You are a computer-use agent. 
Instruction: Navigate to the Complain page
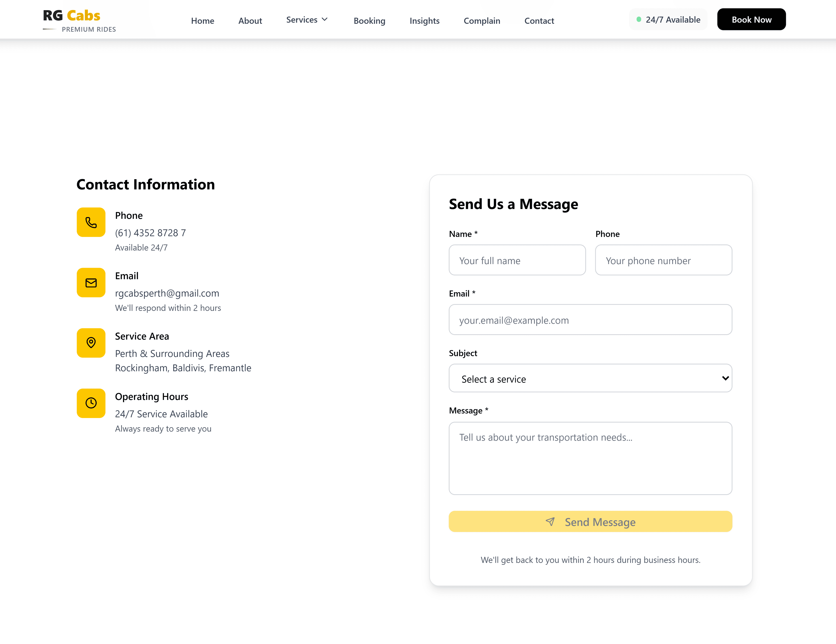[x=482, y=21]
